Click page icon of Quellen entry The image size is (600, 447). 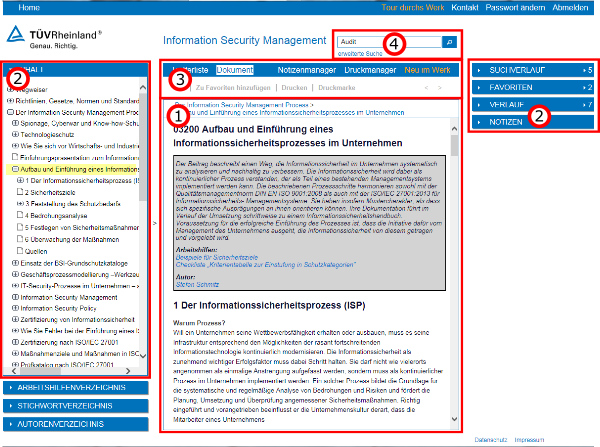[x=20, y=251]
